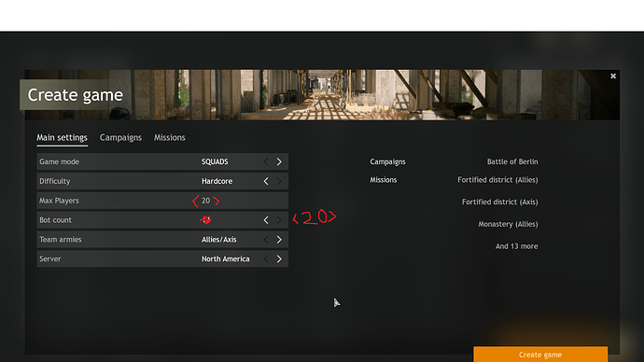Open the Missions tab
644x362 pixels.
[x=170, y=137]
